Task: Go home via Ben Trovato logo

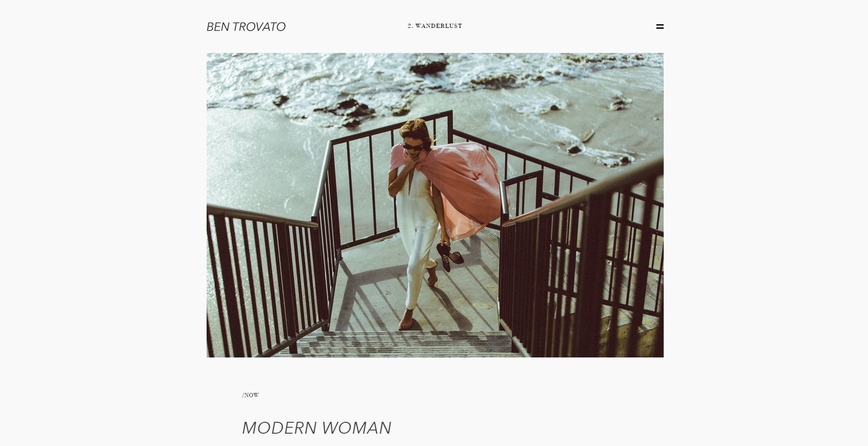Action: coord(246,27)
